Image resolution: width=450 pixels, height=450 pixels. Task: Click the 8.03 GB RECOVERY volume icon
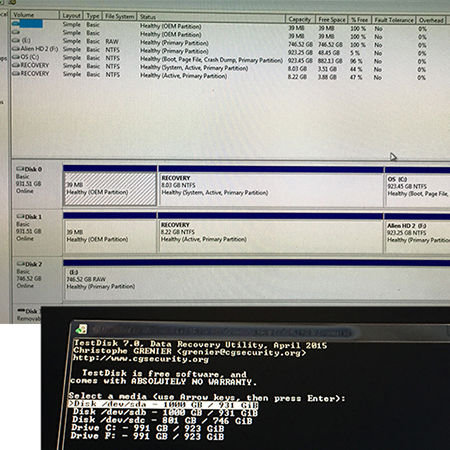pyautogui.click(x=16, y=65)
